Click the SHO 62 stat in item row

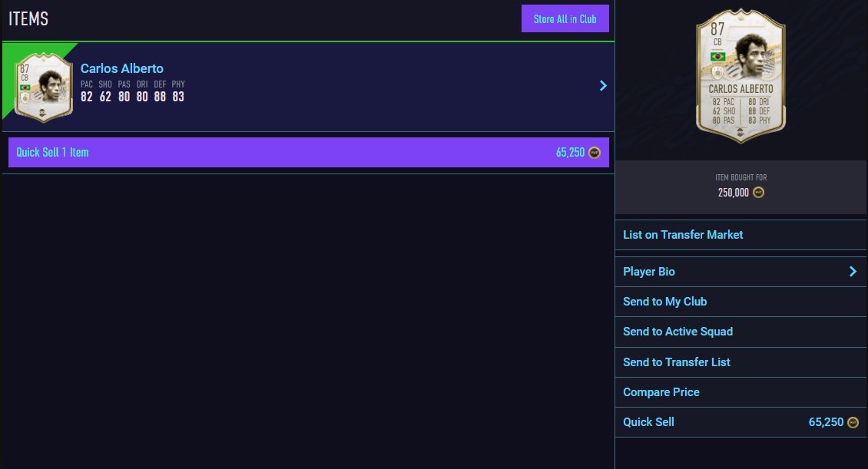tap(105, 91)
